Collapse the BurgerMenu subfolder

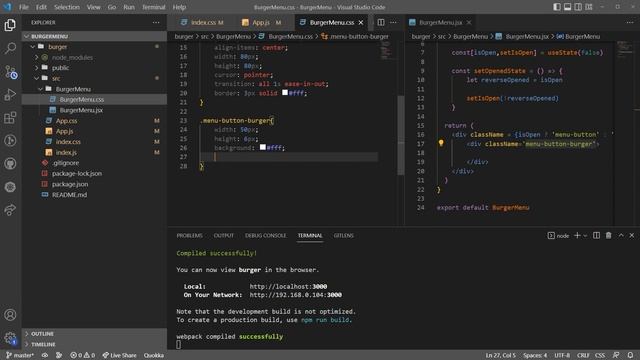tap(40, 89)
